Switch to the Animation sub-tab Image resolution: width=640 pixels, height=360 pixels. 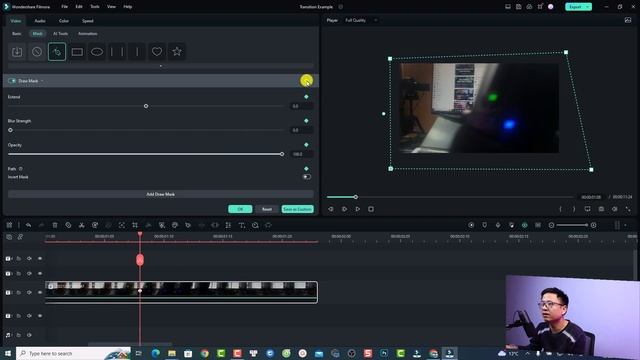pyautogui.click(x=88, y=33)
